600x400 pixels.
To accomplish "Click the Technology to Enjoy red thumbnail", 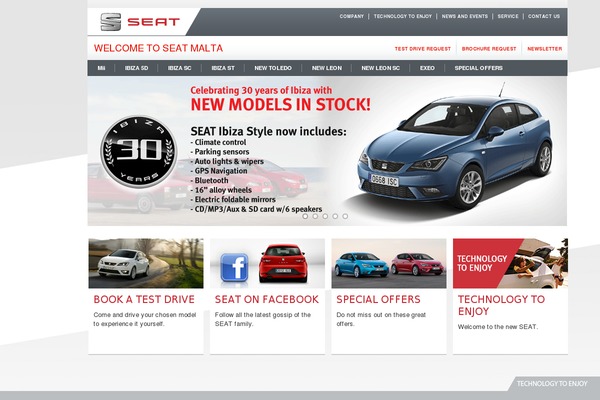I will (x=510, y=263).
